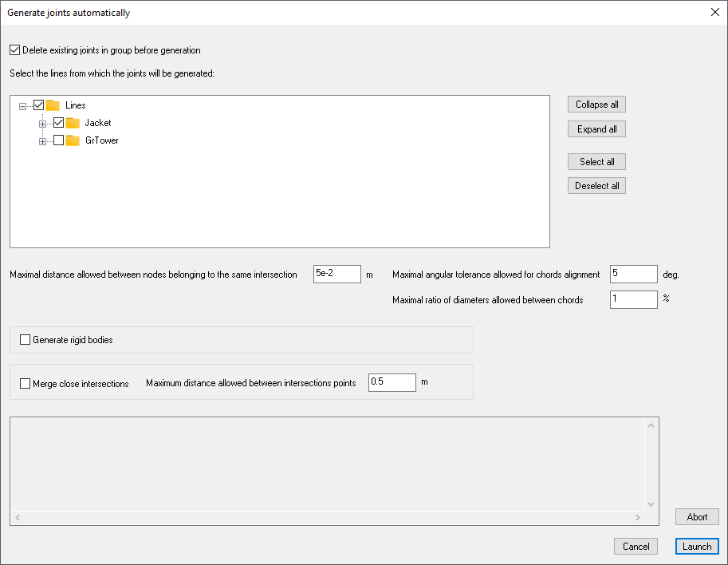The height and width of the screenshot is (565, 728).
Task: Enable the GrTower checkbox
Action: [58, 140]
